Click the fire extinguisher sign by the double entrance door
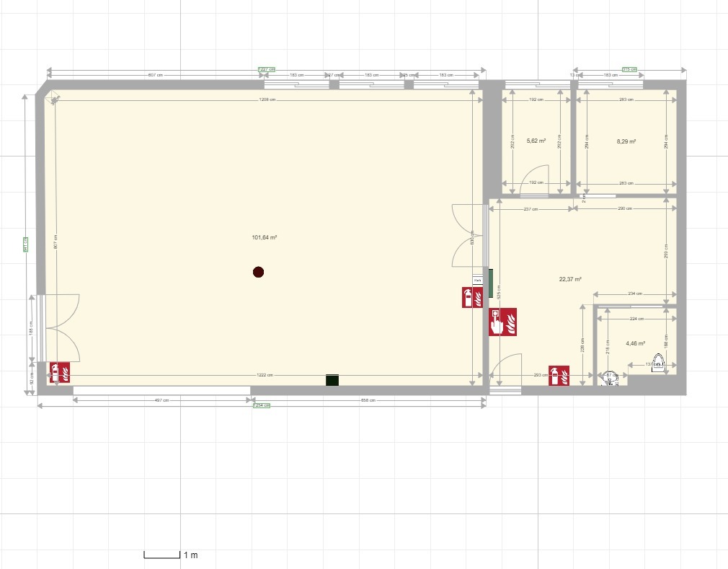This screenshot has height=569, width=728. tap(59, 372)
